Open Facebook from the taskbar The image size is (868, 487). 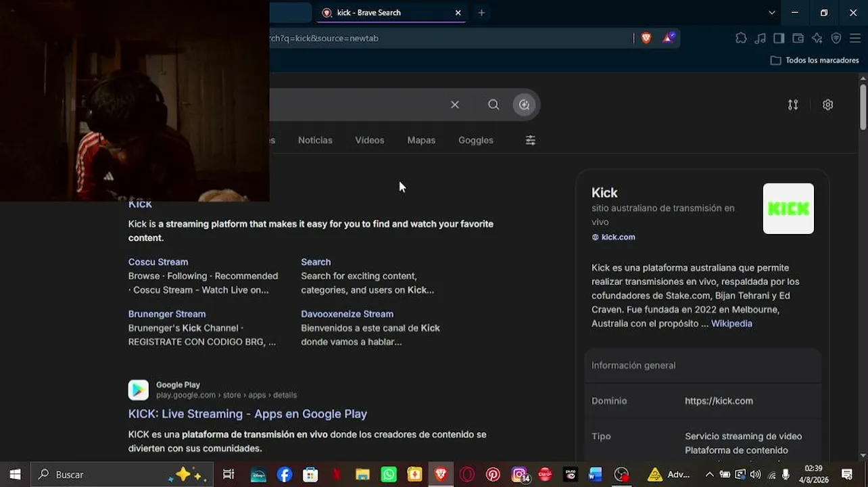click(285, 475)
